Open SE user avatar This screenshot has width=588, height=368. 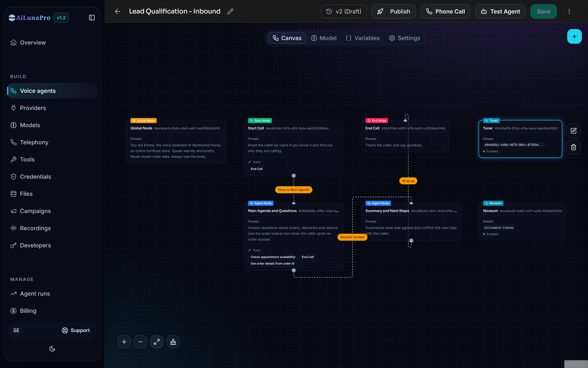click(x=16, y=330)
